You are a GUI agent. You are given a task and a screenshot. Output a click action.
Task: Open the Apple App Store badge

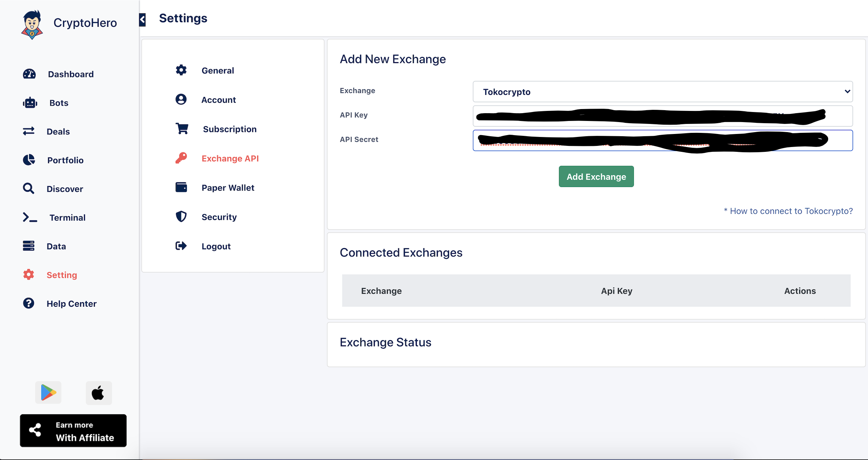[x=99, y=393]
